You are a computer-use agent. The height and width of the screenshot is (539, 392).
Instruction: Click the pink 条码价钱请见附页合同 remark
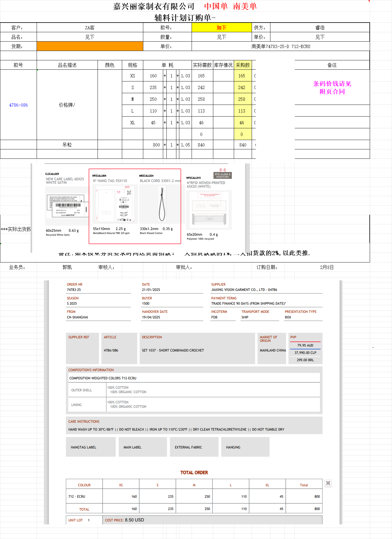(332, 88)
